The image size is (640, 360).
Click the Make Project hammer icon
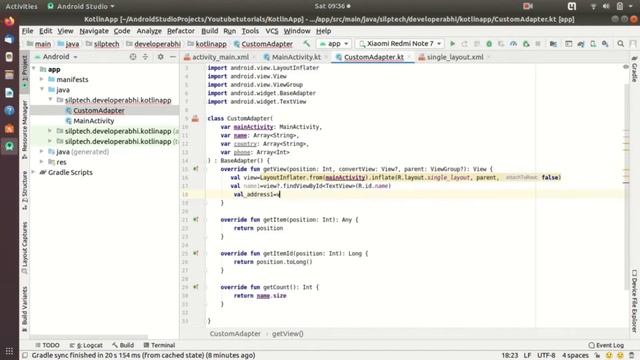[307, 43]
